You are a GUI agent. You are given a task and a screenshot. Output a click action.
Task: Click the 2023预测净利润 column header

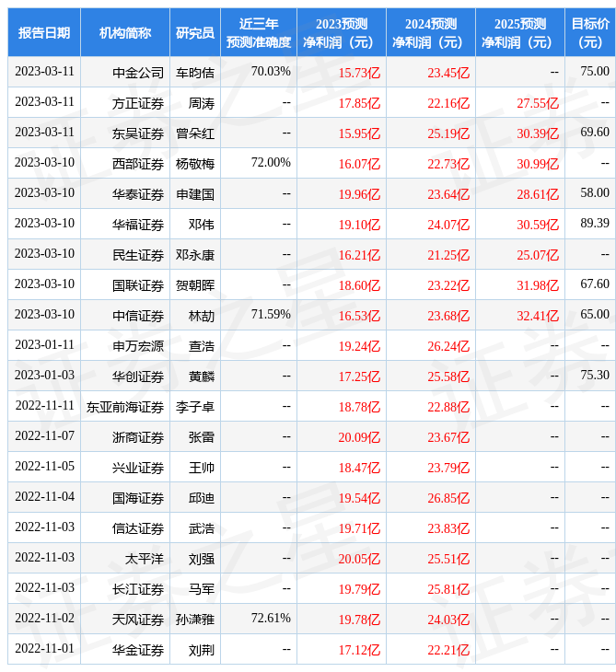pos(342,32)
